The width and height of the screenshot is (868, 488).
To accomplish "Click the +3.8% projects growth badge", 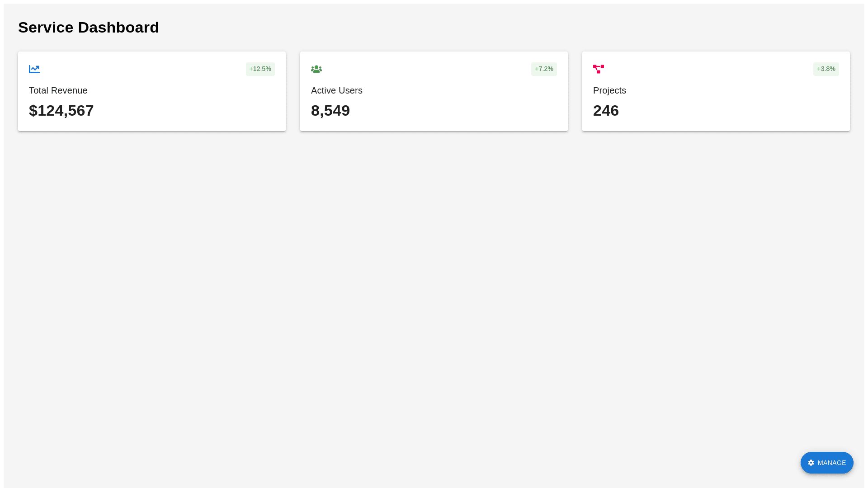I will (x=826, y=69).
